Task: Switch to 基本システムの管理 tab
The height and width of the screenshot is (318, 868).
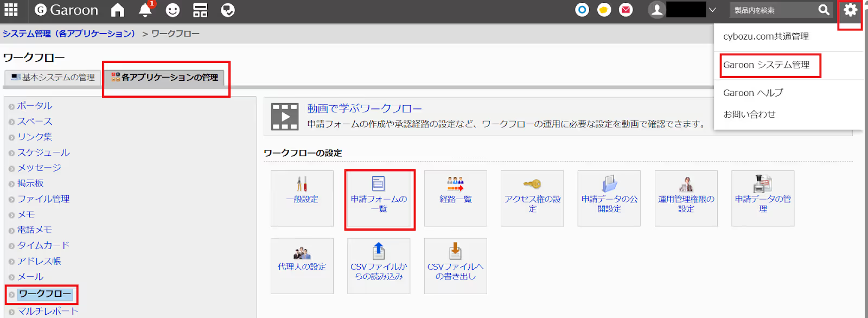Action: click(x=53, y=78)
